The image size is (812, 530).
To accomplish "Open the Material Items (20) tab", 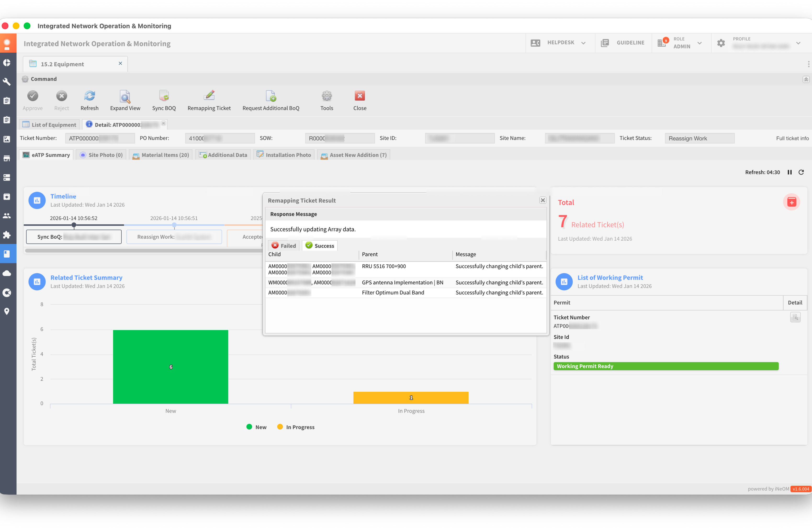I will tap(161, 155).
